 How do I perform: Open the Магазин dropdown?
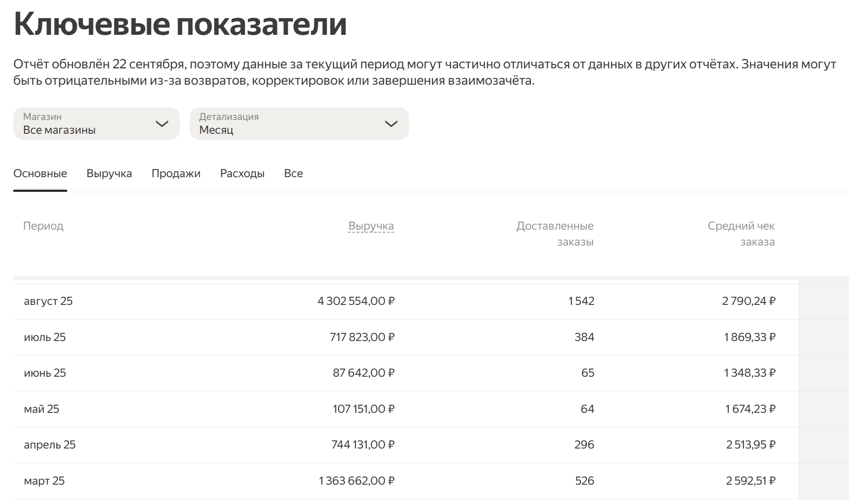coord(96,123)
